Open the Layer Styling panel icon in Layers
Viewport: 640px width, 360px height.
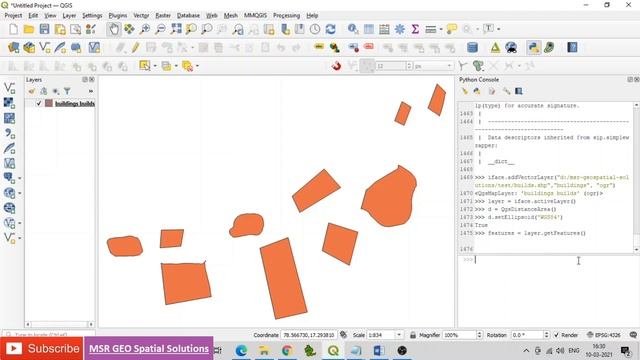32,91
